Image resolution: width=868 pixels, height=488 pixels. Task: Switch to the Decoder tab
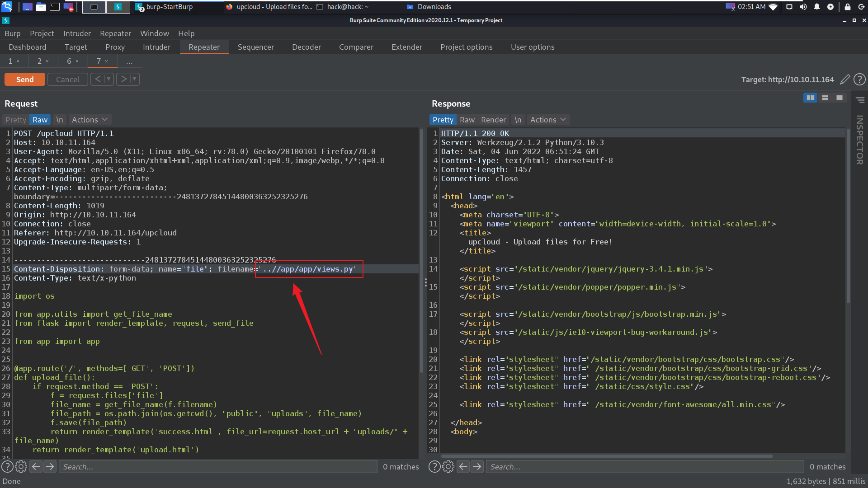pyautogui.click(x=307, y=47)
